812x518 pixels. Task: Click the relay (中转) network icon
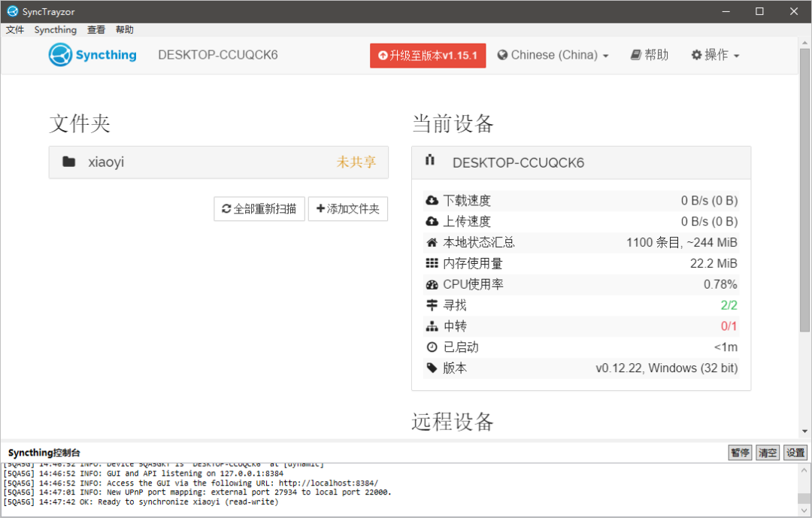[x=432, y=326]
